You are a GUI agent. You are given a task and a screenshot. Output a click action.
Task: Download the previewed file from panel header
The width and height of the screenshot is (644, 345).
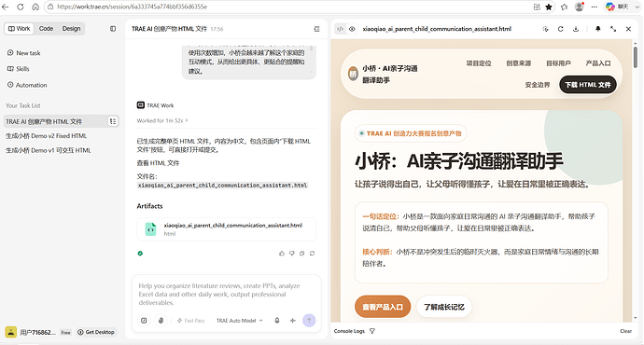click(576, 29)
